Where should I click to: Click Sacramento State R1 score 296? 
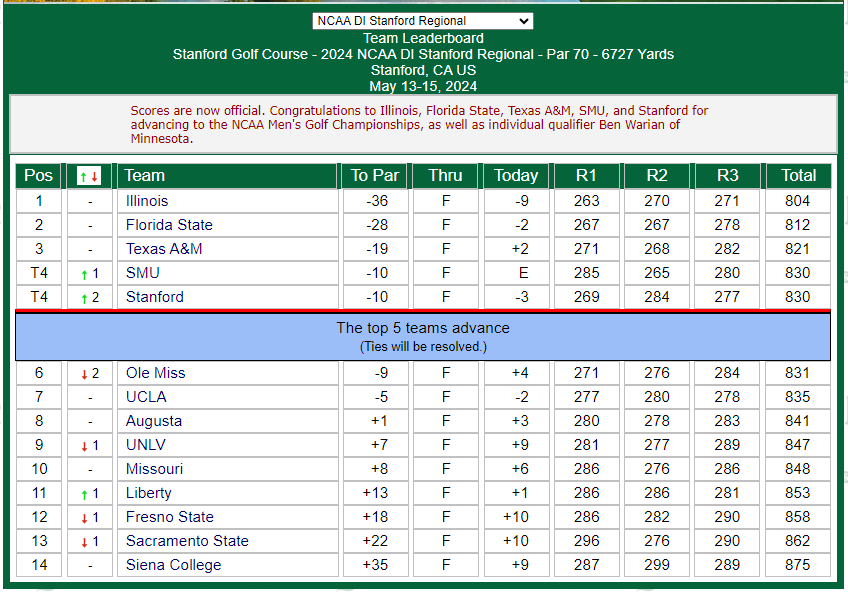pos(586,541)
